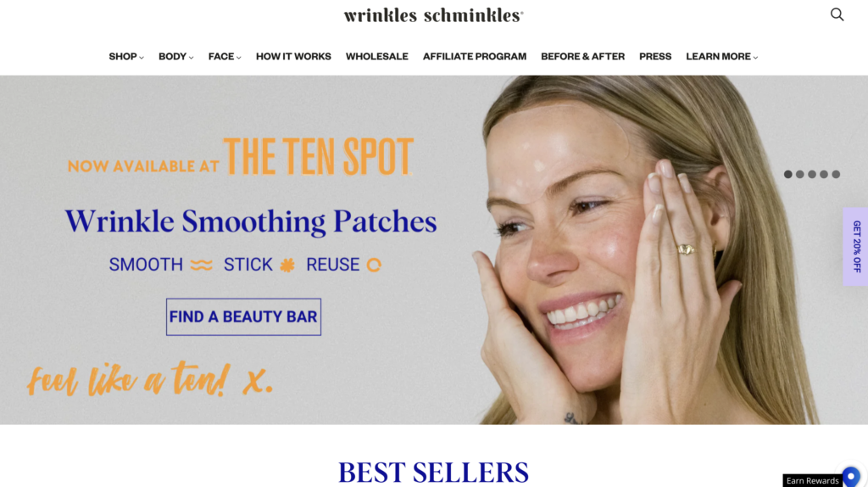Open the PRESS menu link
Image resolution: width=868 pixels, height=487 pixels.
click(x=655, y=57)
